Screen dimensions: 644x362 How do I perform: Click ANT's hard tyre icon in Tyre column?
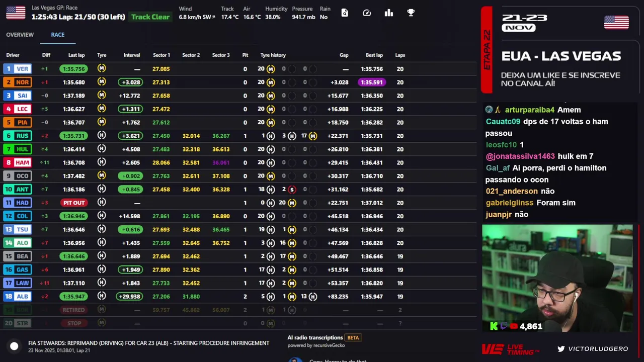click(102, 189)
